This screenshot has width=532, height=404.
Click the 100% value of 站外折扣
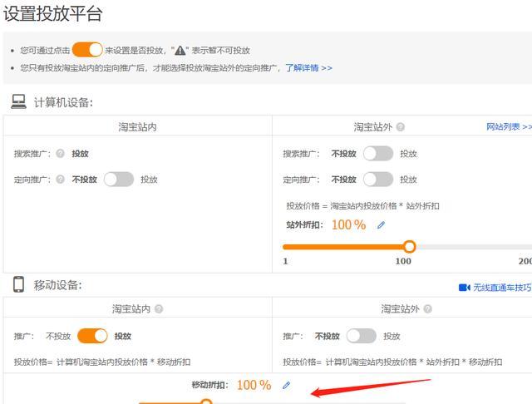348,225
